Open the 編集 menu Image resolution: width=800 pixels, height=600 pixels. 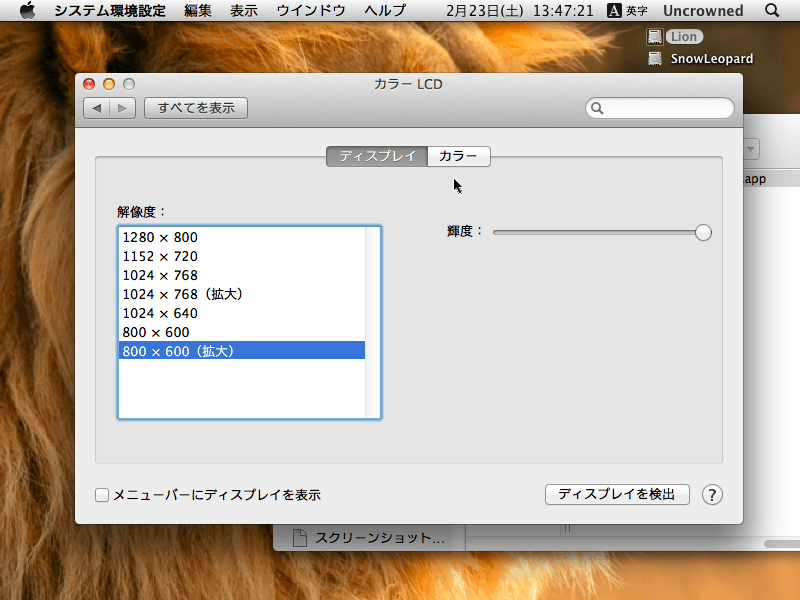(x=198, y=11)
